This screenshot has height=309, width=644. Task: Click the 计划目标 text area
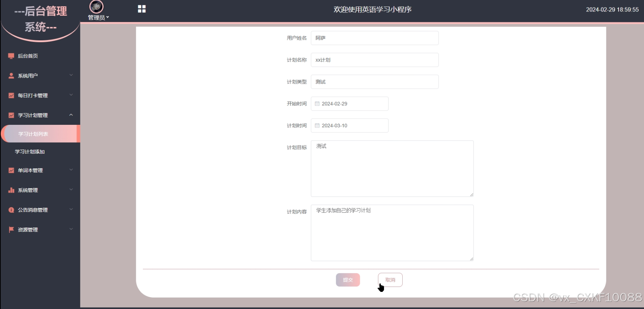click(x=392, y=169)
